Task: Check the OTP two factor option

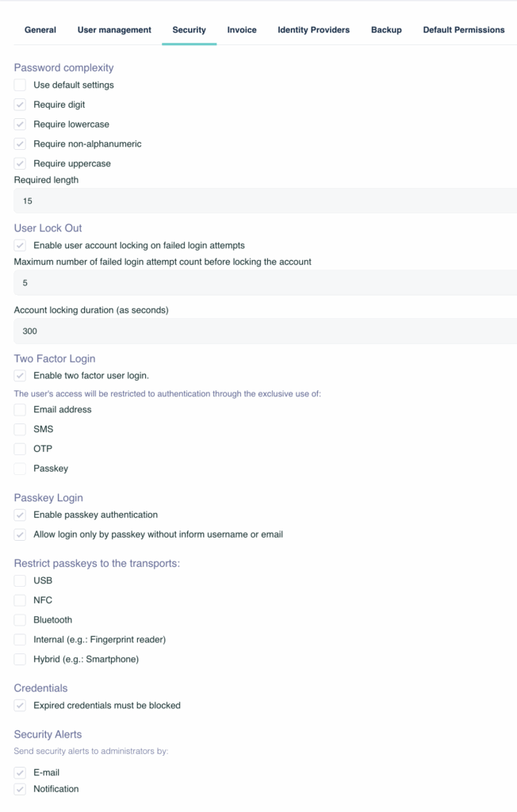Action: pos(21,449)
